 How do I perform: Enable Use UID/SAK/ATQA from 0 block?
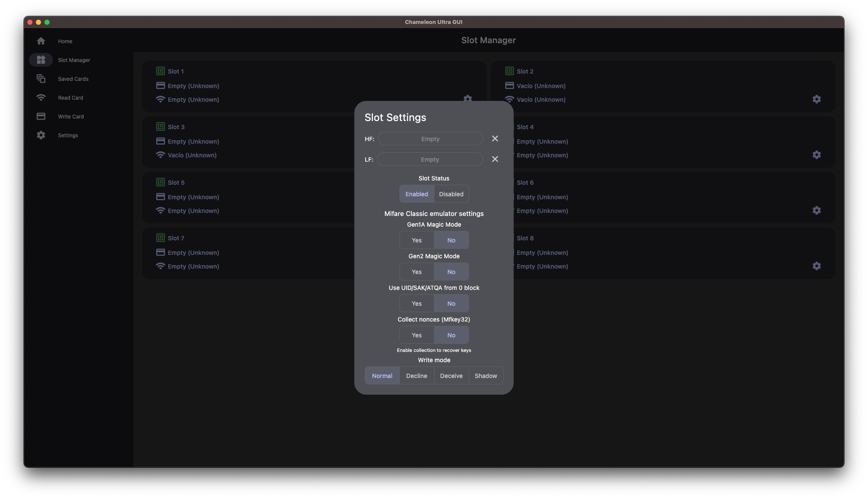pos(416,303)
